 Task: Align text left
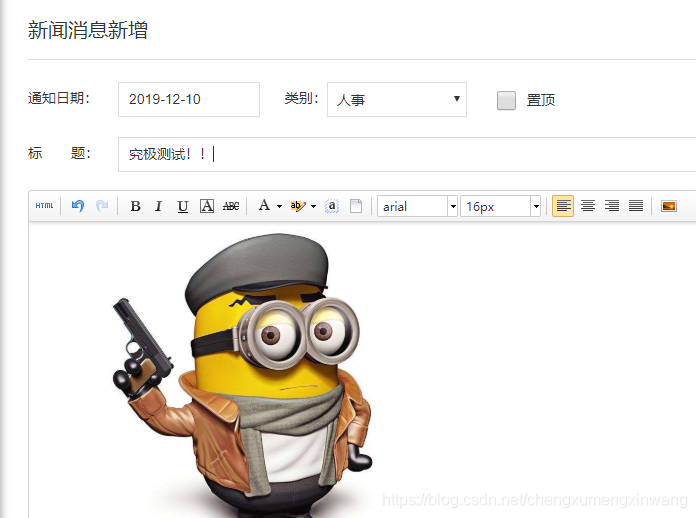point(563,206)
